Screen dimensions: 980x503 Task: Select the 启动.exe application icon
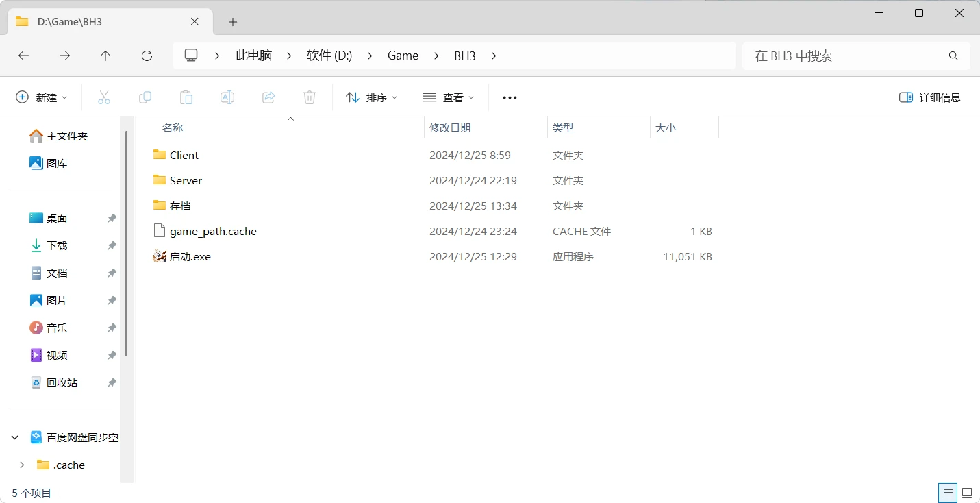pos(160,256)
